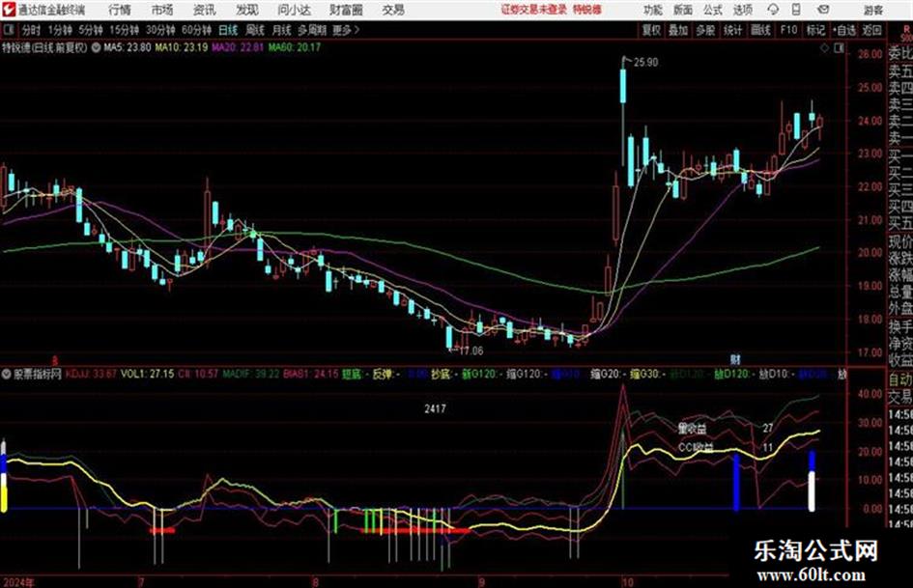This screenshot has width=913, height=588.
Task: Click the 17.06 low price label
Action: pyautogui.click(x=471, y=350)
